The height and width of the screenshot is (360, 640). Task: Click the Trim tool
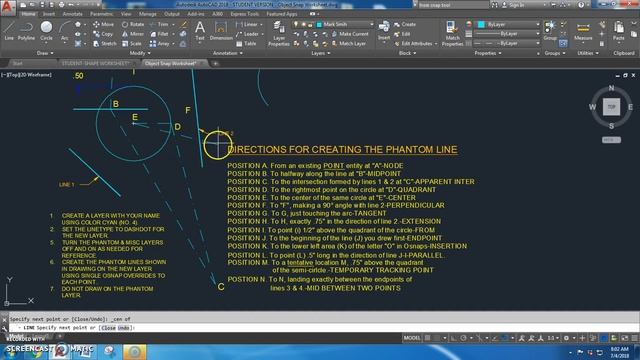tap(159, 24)
